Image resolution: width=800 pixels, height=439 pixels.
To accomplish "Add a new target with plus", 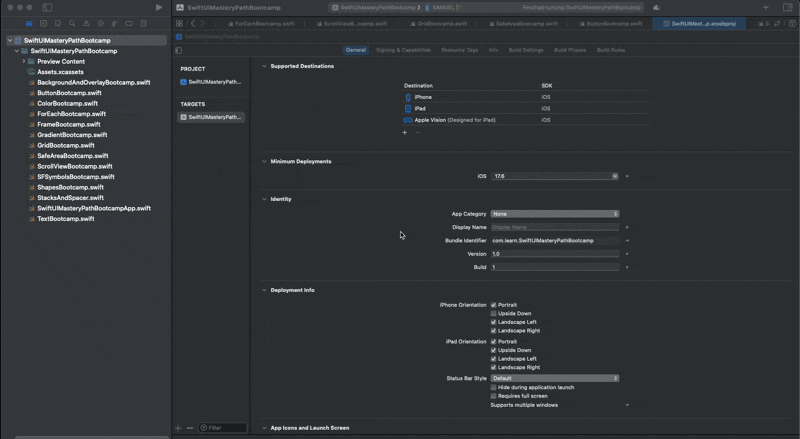I will pos(178,428).
